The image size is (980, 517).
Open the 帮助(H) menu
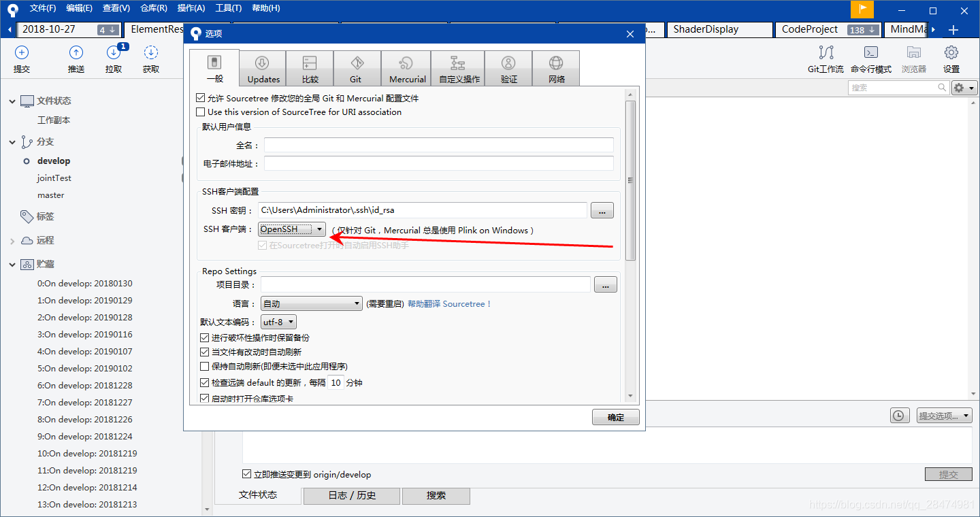pos(265,8)
